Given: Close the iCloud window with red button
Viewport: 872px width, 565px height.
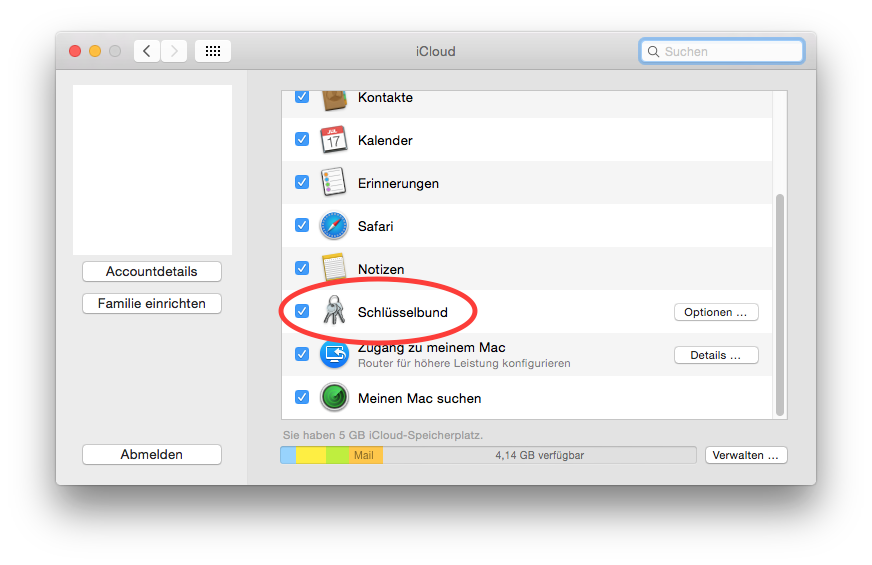Looking at the screenshot, I should coord(75,51).
